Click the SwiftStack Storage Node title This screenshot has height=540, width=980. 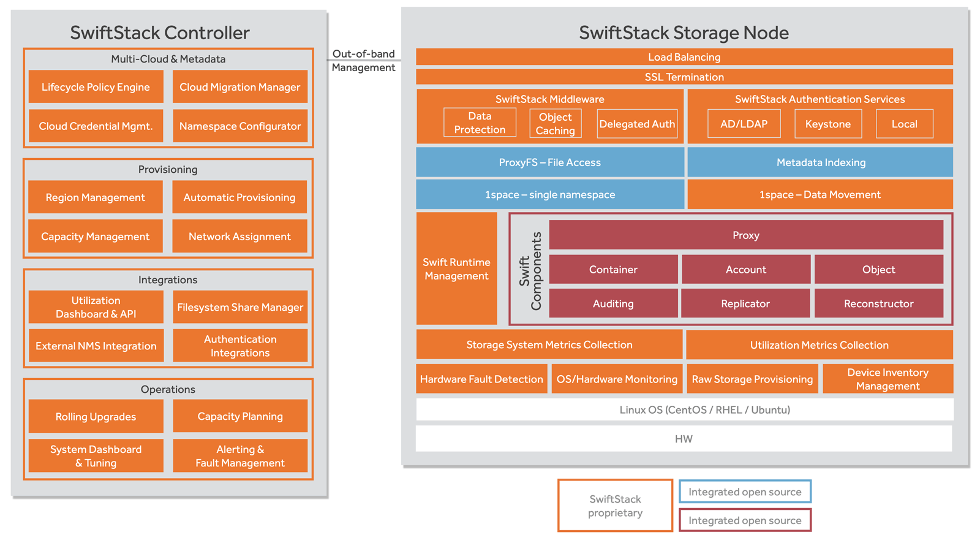[x=684, y=32]
